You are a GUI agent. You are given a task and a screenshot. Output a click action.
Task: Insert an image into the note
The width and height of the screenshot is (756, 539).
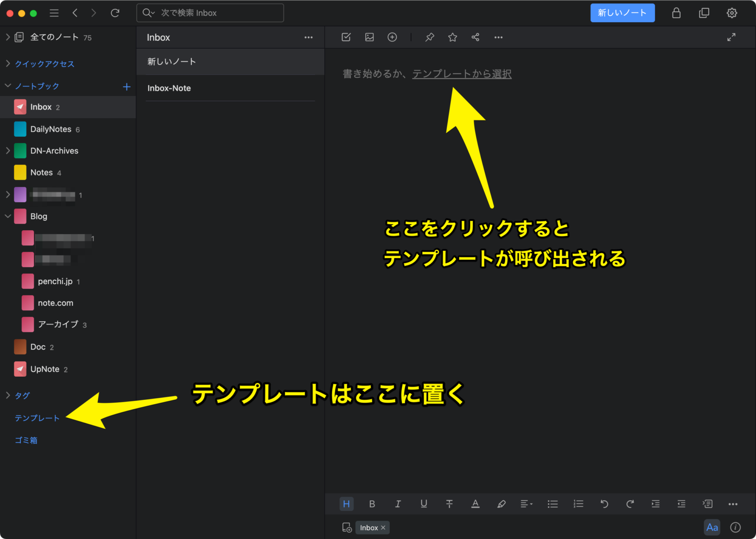(369, 37)
